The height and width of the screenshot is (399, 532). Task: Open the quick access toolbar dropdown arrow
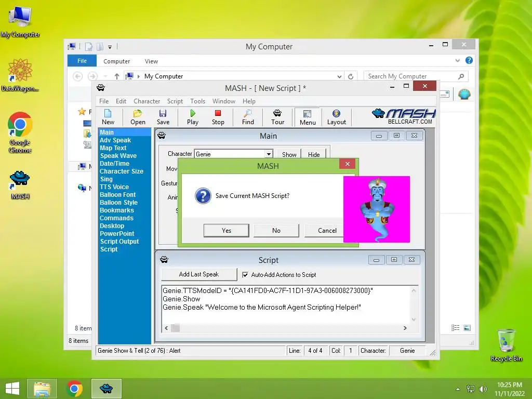pyautogui.click(x=110, y=47)
